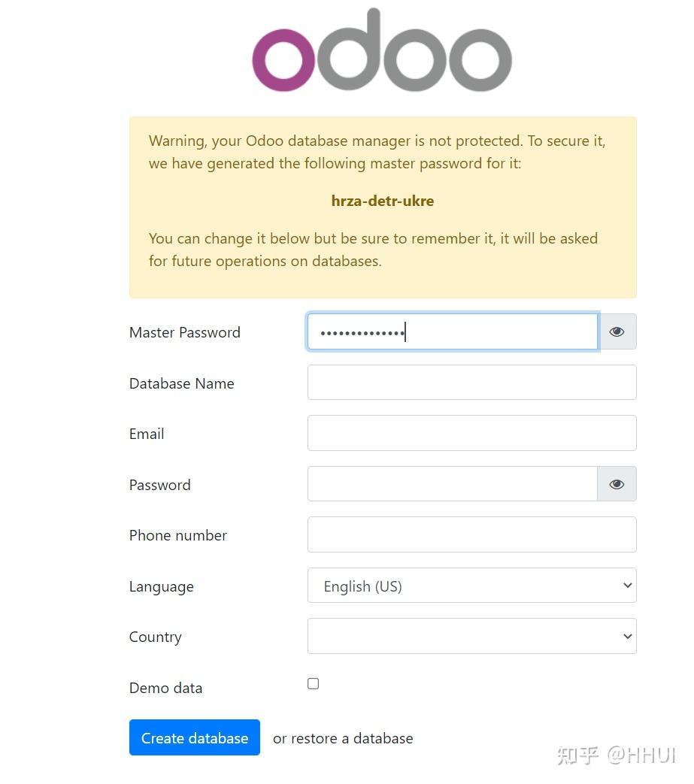694x784 pixels.
Task: Click the generated master password hrza-detr-ukre
Action: click(x=383, y=201)
